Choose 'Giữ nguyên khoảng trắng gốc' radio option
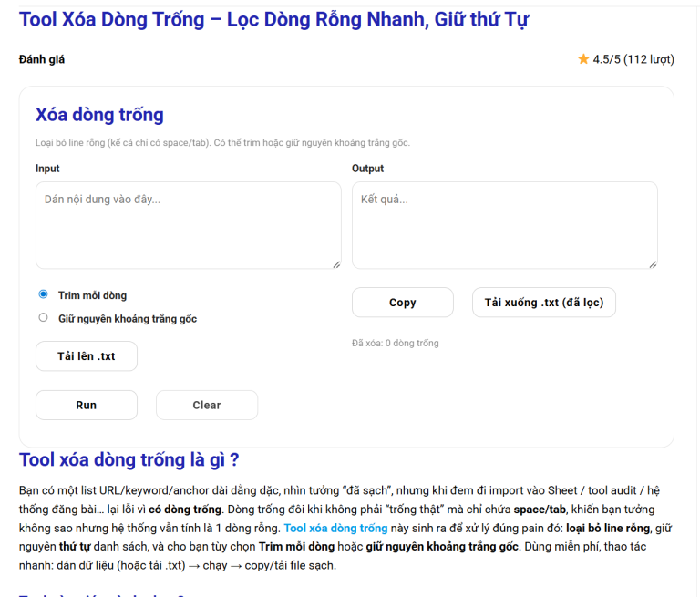The height and width of the screenshot is (597, 700). 44,317
